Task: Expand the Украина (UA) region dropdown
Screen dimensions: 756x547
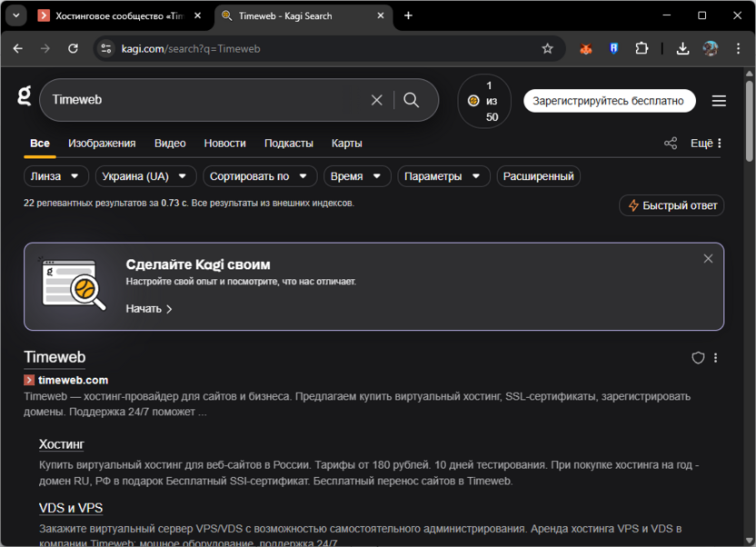Action: pyautogui.click(x=145, y=176)
